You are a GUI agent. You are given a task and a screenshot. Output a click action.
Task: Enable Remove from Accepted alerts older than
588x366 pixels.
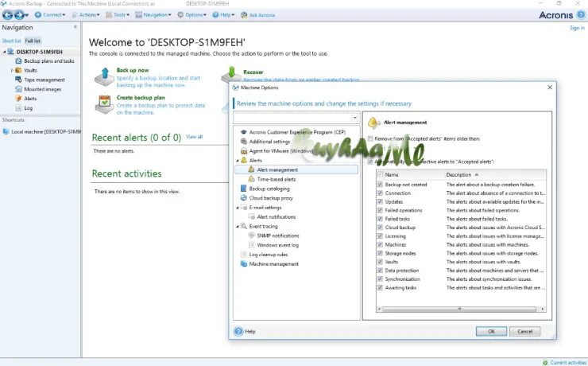pos(370,138)
